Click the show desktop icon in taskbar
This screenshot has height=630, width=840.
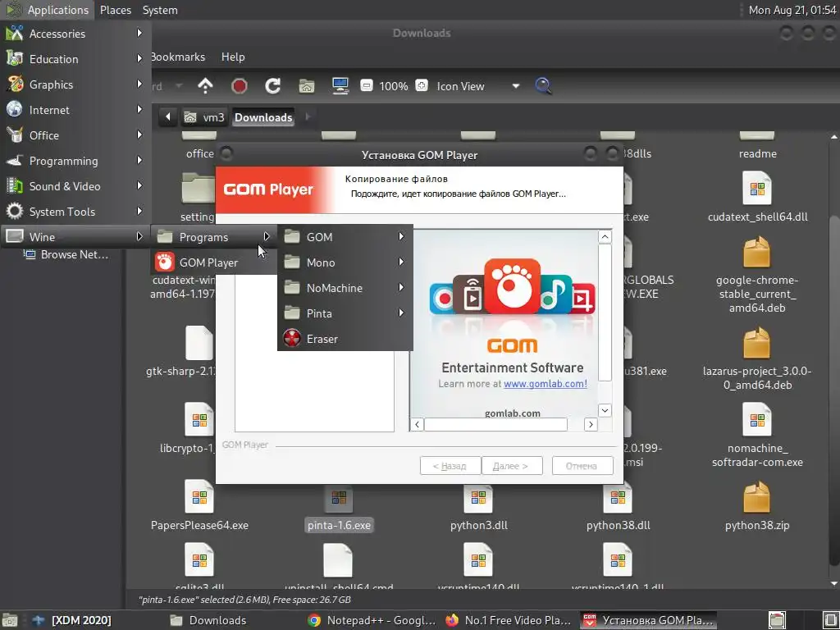10,620
